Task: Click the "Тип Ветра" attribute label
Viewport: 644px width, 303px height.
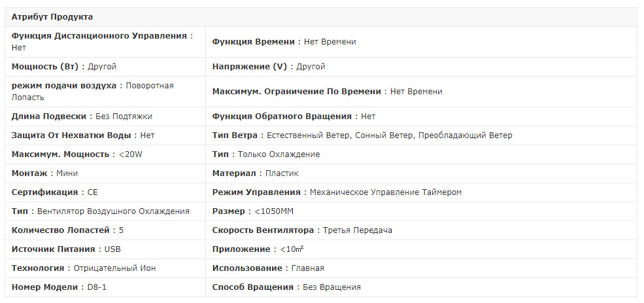Action: point(235,135)
